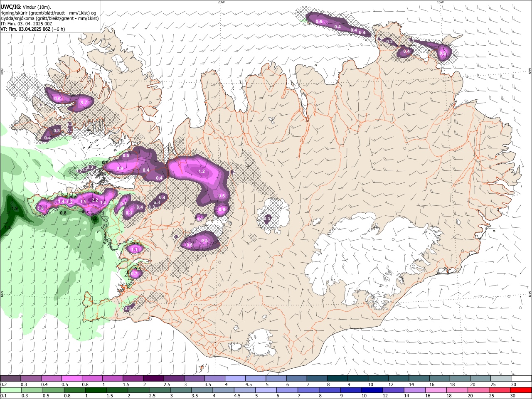Click the pale grey 25 swatch in snow legend
This screenshot has width=532, height=399.
coord(501,379)
